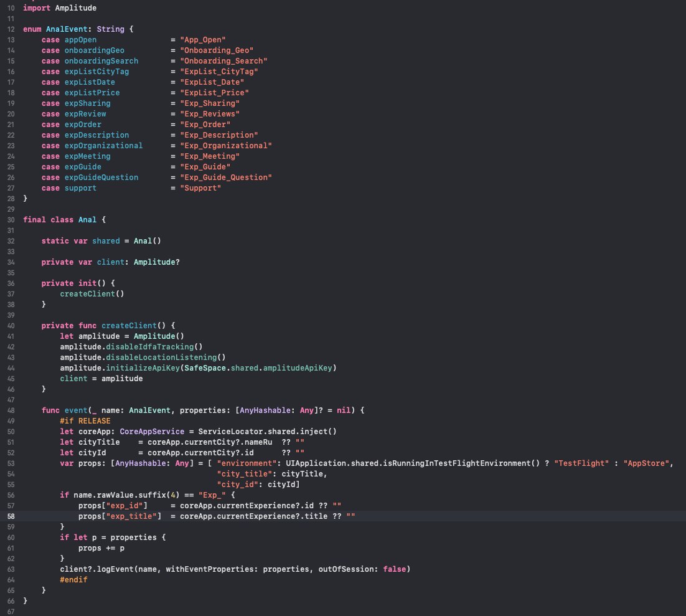Click the string "Exp_Sharing"
This screenshot has height=616, width=686.
point(210,103)
